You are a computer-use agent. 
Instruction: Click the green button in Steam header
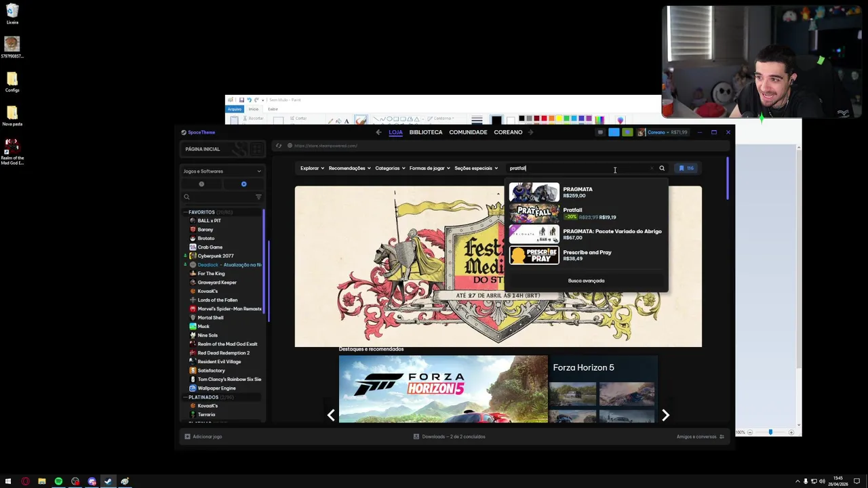click(627, 132)
